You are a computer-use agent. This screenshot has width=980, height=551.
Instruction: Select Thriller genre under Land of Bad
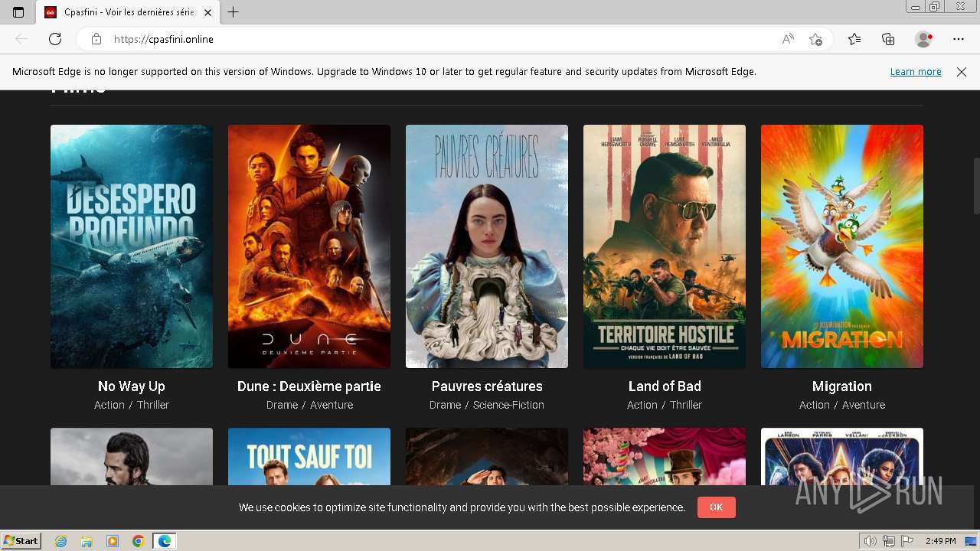[x=686, y=405]
